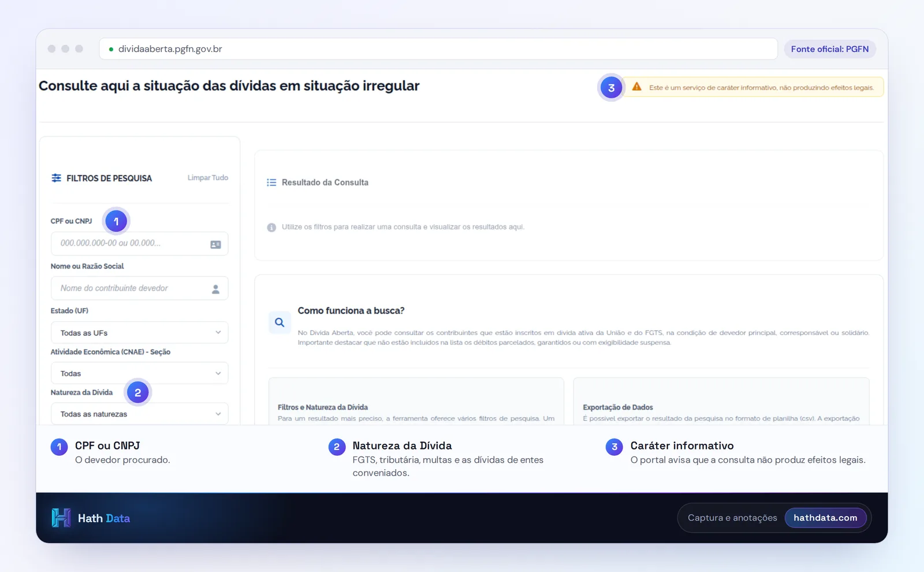This screenshot has width=924, height=572.
Task: Click the FGTS, tributária, multas caption text
Action: click(448, 466)
